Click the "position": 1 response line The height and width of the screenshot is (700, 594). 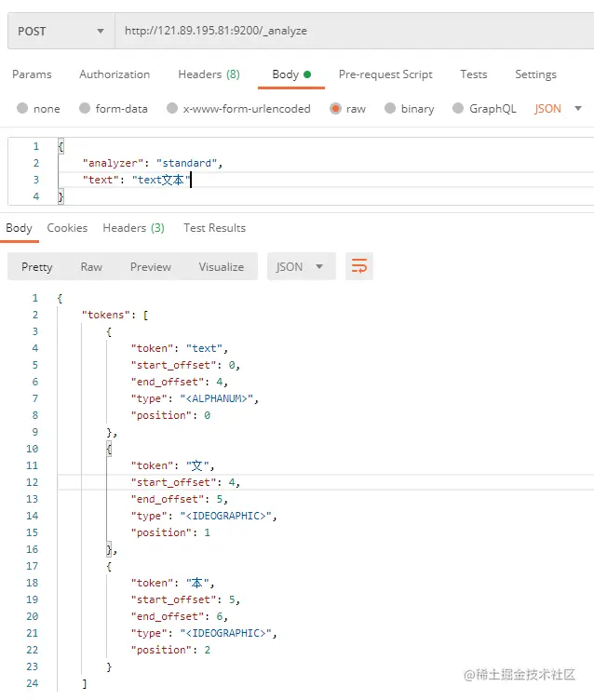pos(170,532)
